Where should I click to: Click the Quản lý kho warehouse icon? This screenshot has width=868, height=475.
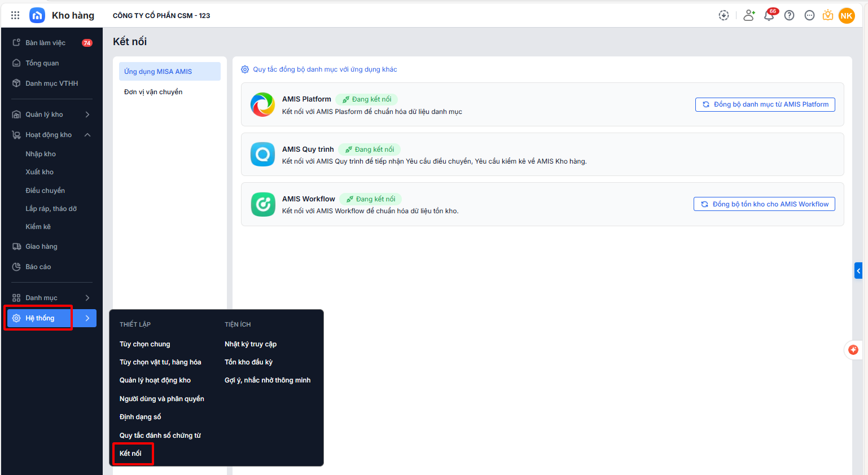16,115
